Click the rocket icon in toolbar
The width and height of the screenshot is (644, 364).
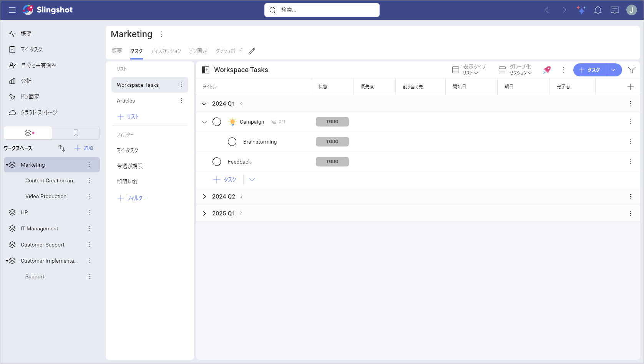(x=547, y=70)
